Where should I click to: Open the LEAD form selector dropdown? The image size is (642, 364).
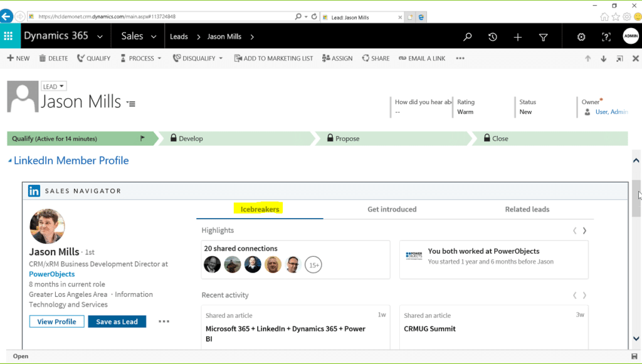click(54, 86)
